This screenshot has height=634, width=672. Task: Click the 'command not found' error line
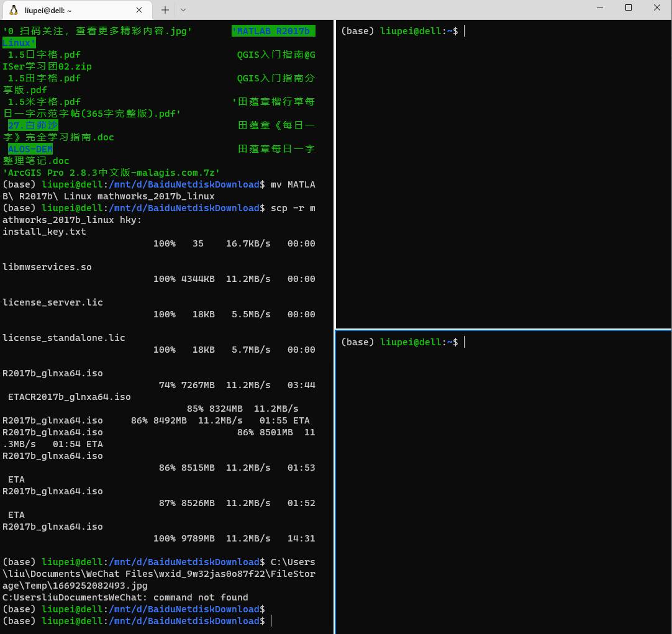[125, 597]
